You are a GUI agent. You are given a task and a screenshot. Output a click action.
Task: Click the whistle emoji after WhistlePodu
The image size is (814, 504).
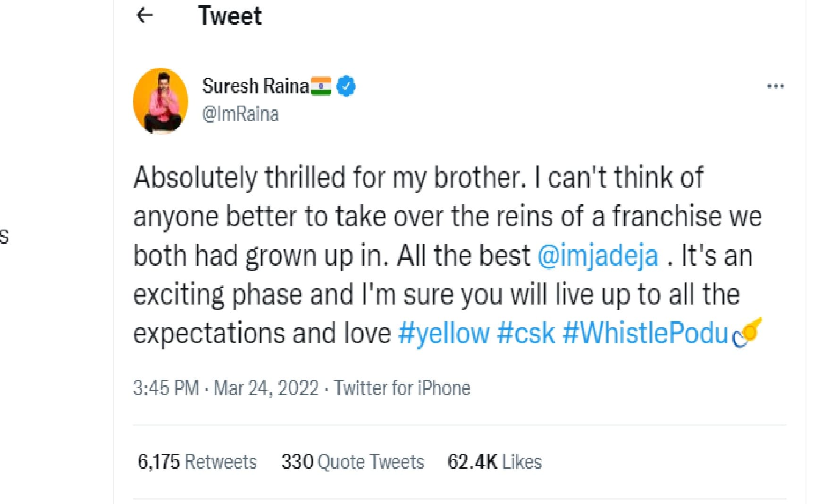pyautogui.click(x=747, y=332)
